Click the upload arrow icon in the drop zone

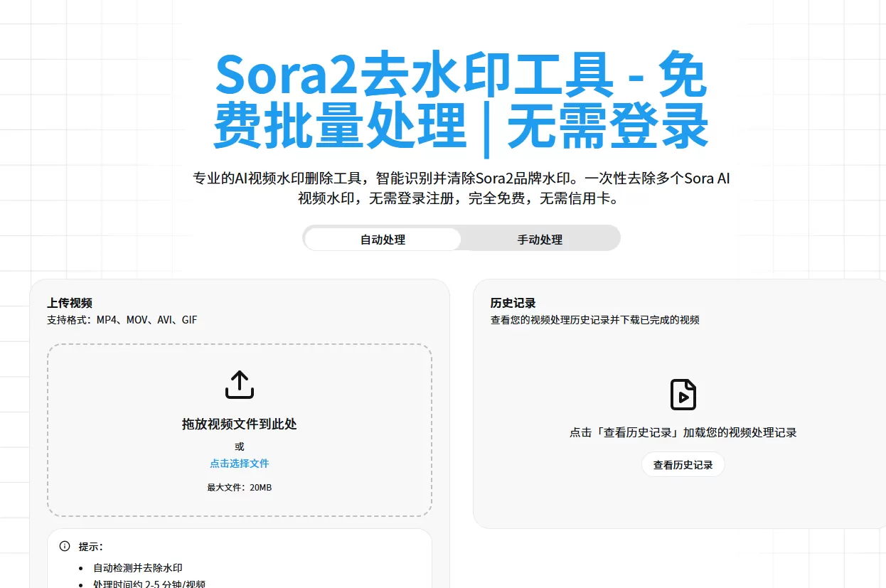coord(239,384)
